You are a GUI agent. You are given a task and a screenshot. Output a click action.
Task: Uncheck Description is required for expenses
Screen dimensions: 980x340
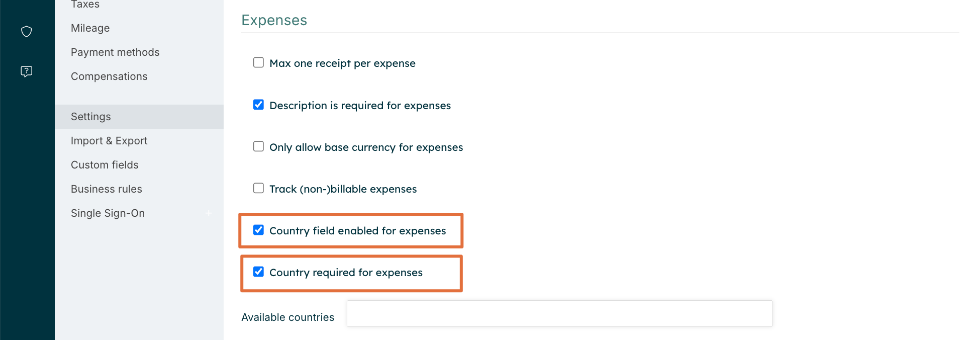tap(258, 105)
